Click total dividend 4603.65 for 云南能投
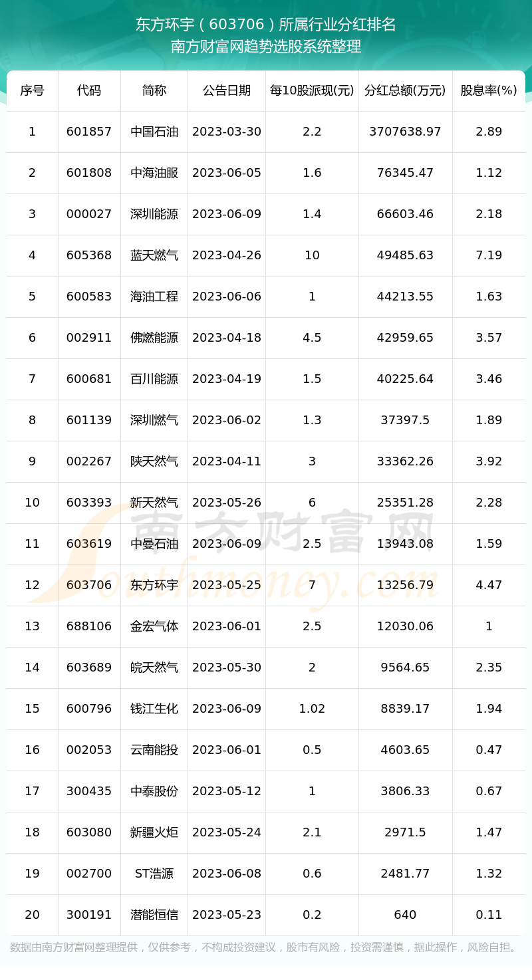 (x=405, y=750)
